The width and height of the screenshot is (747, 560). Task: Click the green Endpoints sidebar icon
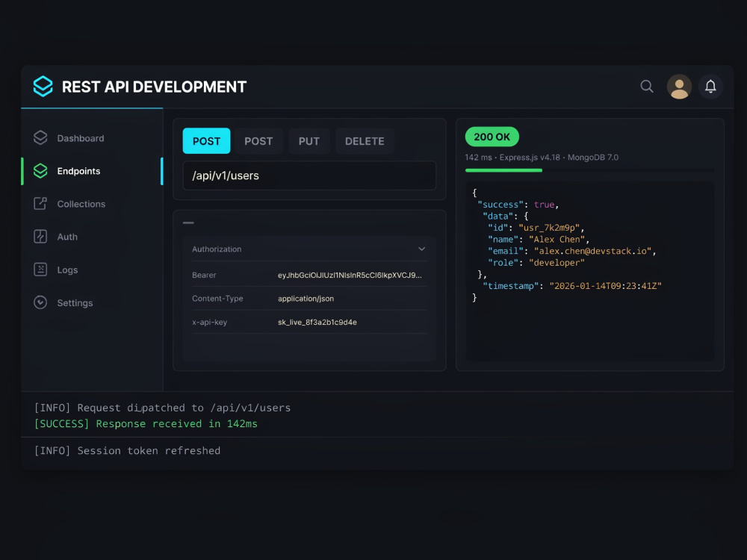pos(40,170)
